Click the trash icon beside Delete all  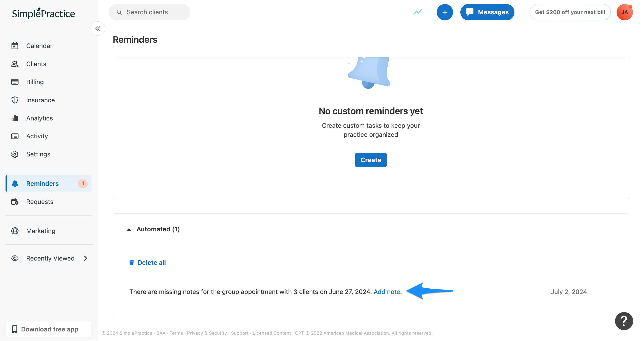click(132, 262)
